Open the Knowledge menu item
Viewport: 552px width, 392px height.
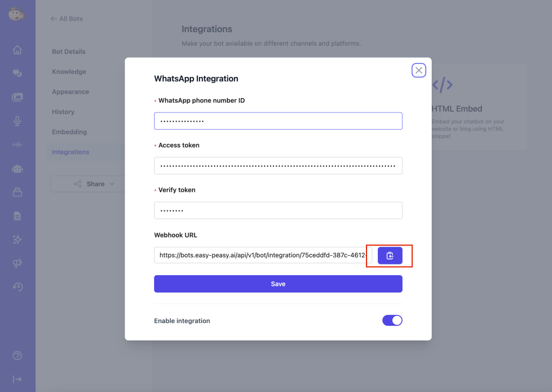pyautogui.click(x=69, y=72)
